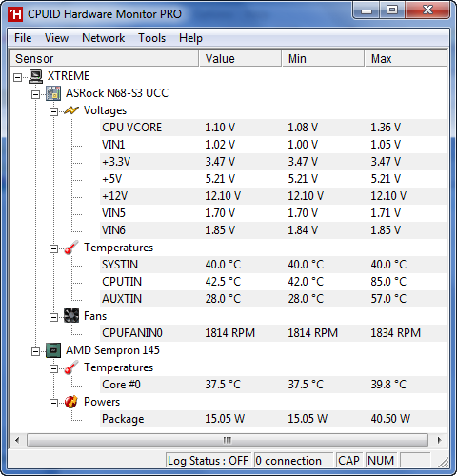Click the NUM status indicator

[x=381, y=461]
